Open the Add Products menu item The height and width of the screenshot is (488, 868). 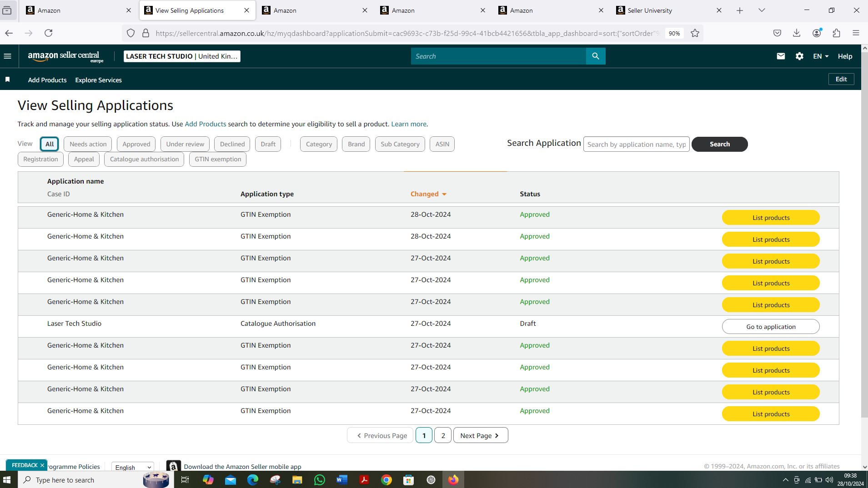pos(47,80)
